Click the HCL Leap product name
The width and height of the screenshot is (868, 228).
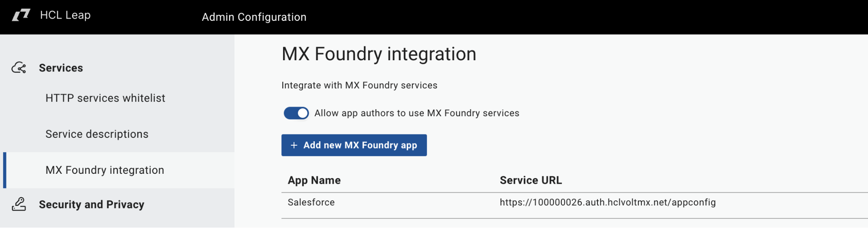pos(65,15)
